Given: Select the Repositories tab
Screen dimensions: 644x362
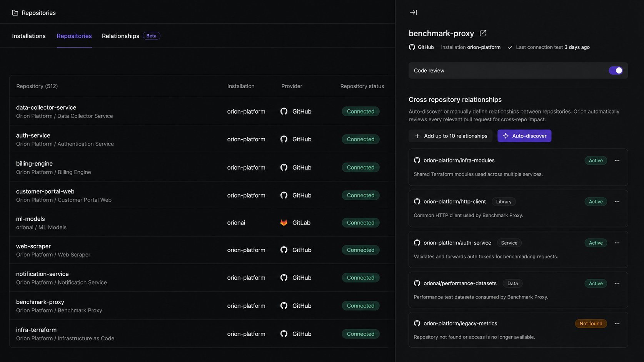Looking at the screenshot, I should [74, 36].
